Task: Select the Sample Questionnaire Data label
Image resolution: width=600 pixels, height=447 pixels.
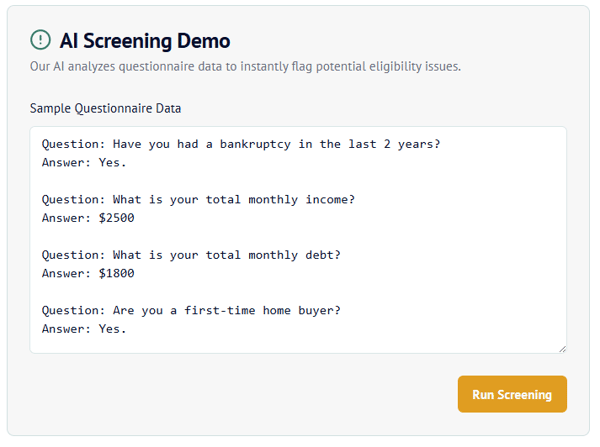Action: click(105, 108)
